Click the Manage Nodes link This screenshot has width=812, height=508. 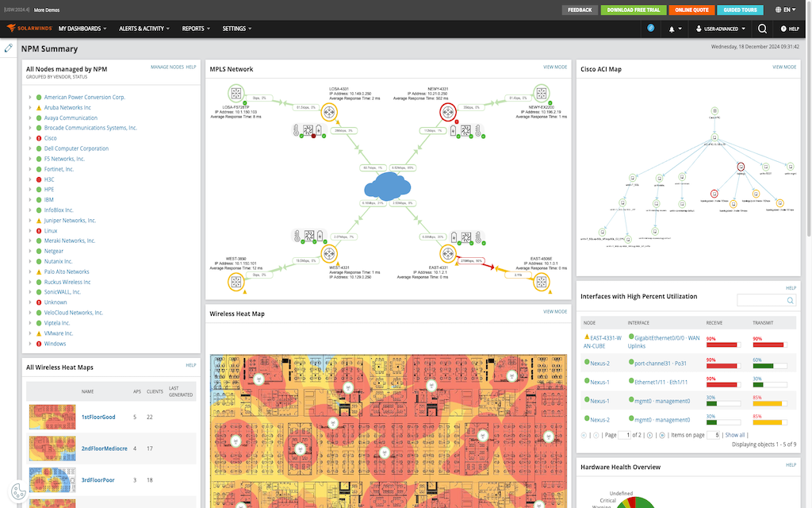coord(167,67)
